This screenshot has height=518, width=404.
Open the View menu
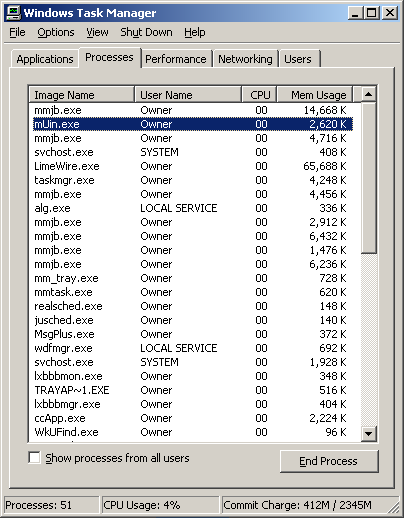[97, 32]
